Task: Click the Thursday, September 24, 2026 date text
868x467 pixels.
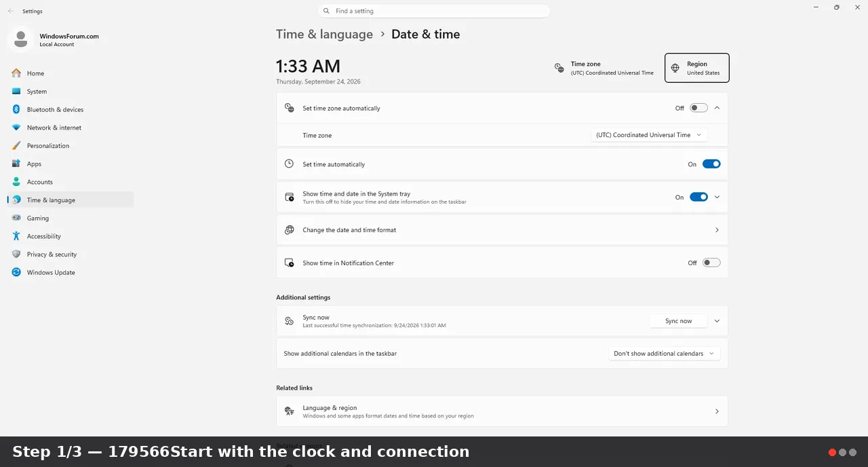Action: 318,81
